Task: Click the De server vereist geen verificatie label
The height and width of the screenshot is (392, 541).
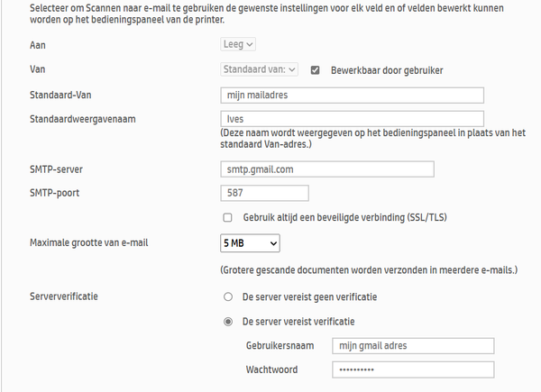Action: point(309,296)
